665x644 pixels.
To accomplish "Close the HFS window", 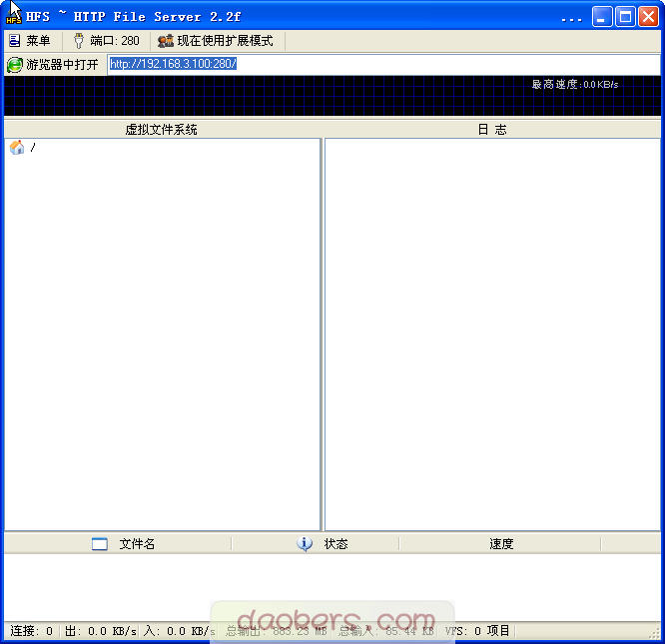I will click(x=648, y=17).
